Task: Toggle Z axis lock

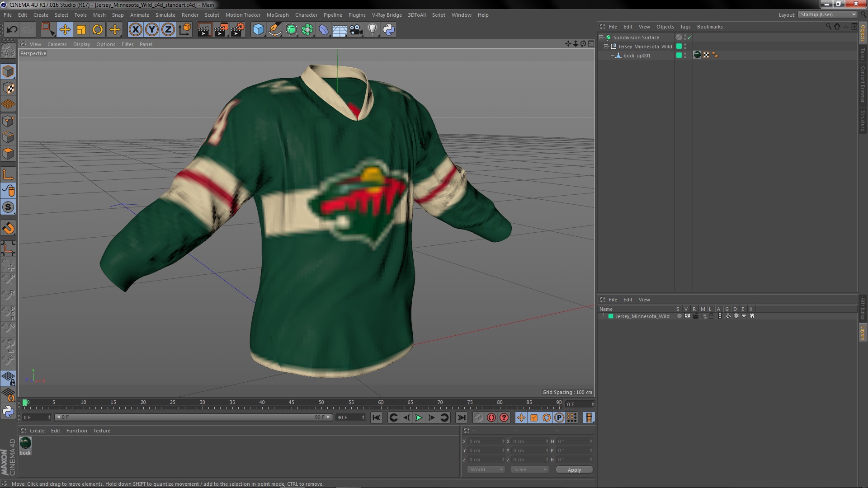Action: click(x=168, y=30)
